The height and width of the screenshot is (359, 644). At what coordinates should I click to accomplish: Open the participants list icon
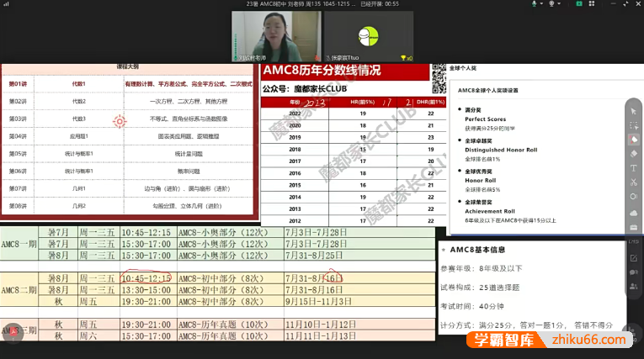(633, 286)
